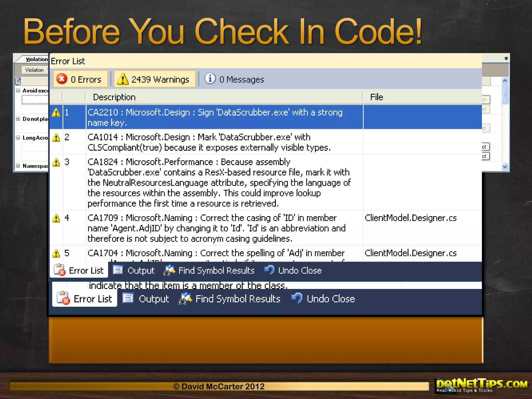
Task: Select warning CA1014 CLSCompliant description
Action: click(224, 142)
